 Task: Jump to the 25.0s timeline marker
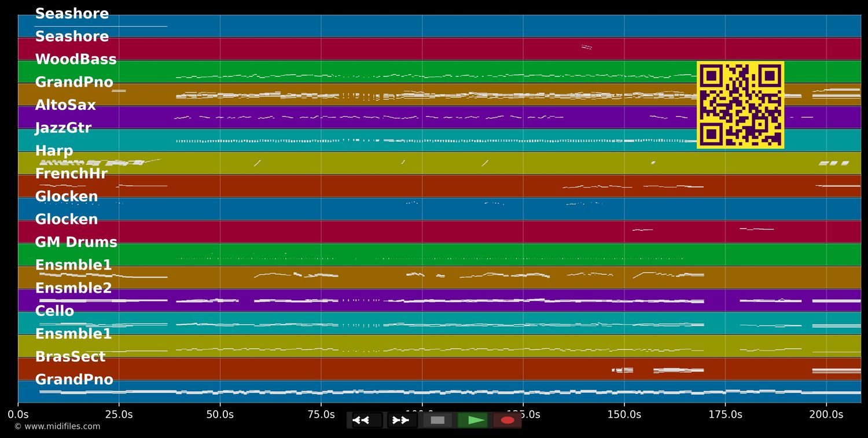119,414
